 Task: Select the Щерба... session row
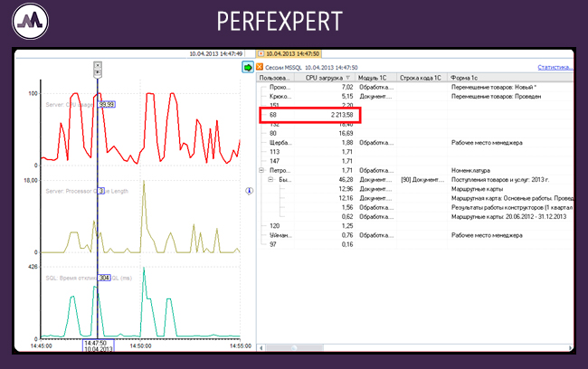(415, 143)
